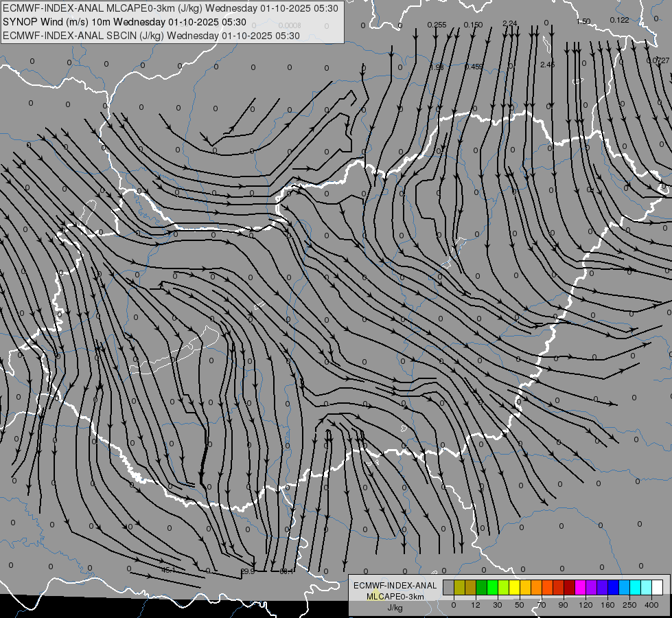
Task: Click the SYNOP Wind 10m title line
Action: click(124, 22)
